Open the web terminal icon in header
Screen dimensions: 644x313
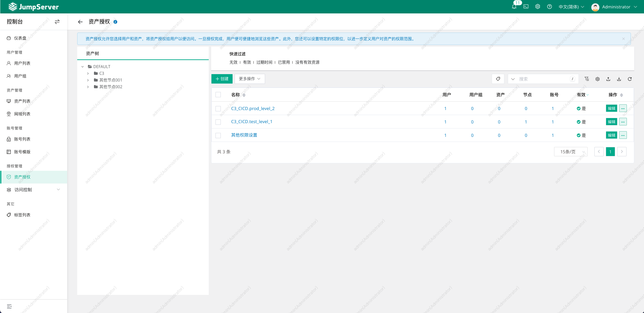click(526, 7)
